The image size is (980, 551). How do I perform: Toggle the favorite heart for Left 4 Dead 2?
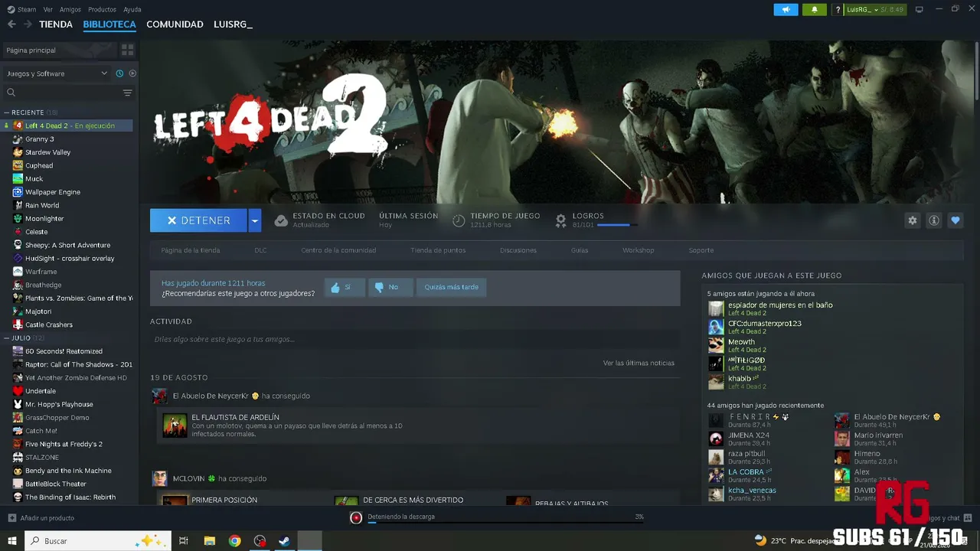tap(955, 220)
